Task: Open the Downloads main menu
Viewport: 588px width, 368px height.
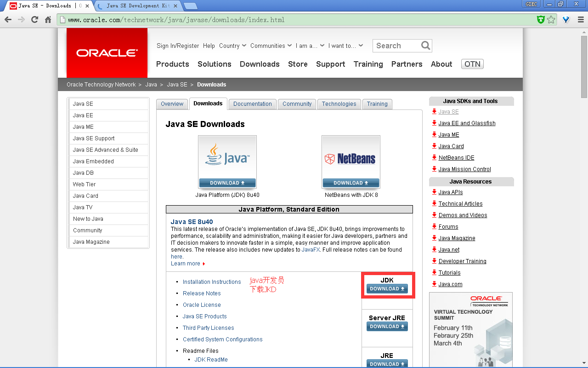Action: click(x=260, y=64)
